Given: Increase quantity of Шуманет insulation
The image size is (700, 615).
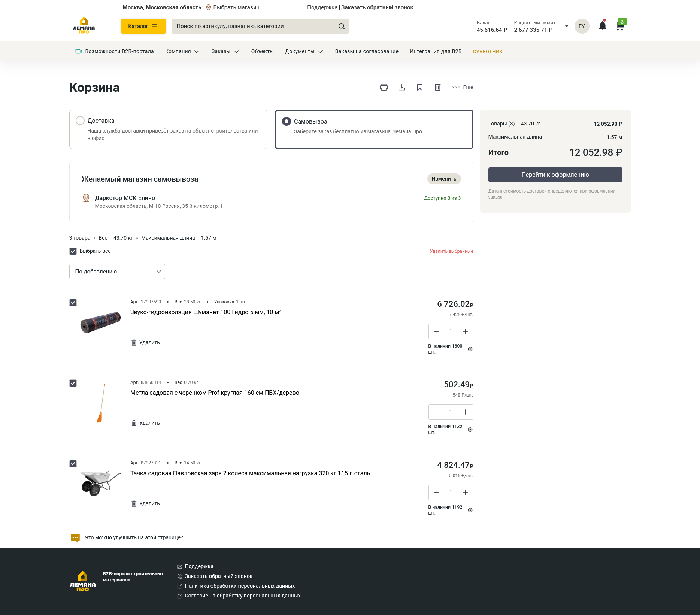Looking at the screenshot, I should click(465, 331).
